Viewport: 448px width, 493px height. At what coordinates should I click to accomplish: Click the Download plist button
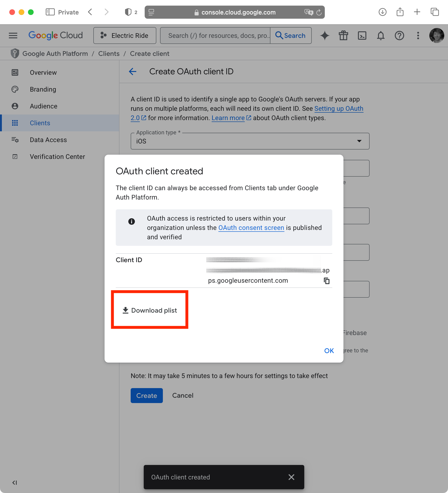[150, 310]
